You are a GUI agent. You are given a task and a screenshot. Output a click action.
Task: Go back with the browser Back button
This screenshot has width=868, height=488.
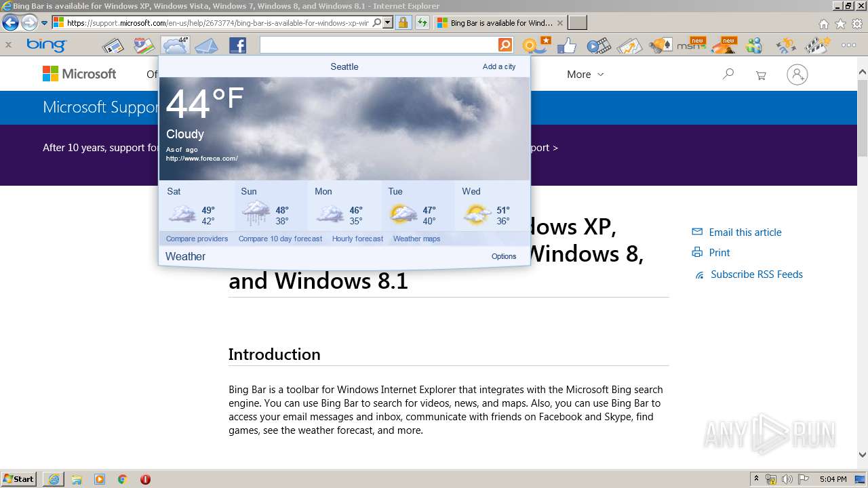[x=10, y=22]
